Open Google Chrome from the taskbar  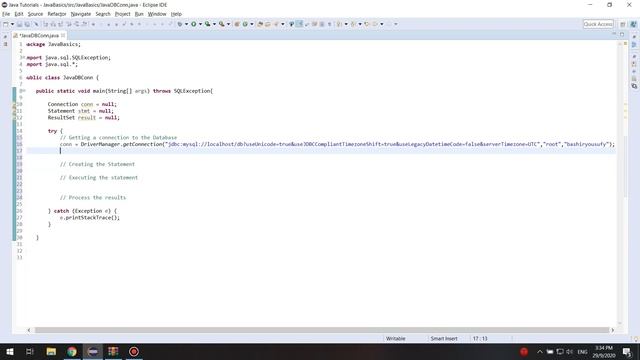(x=72, y=351)
